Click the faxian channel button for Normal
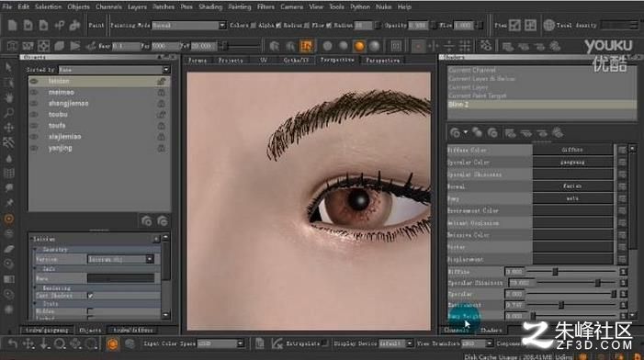 [x=572, y=186]
